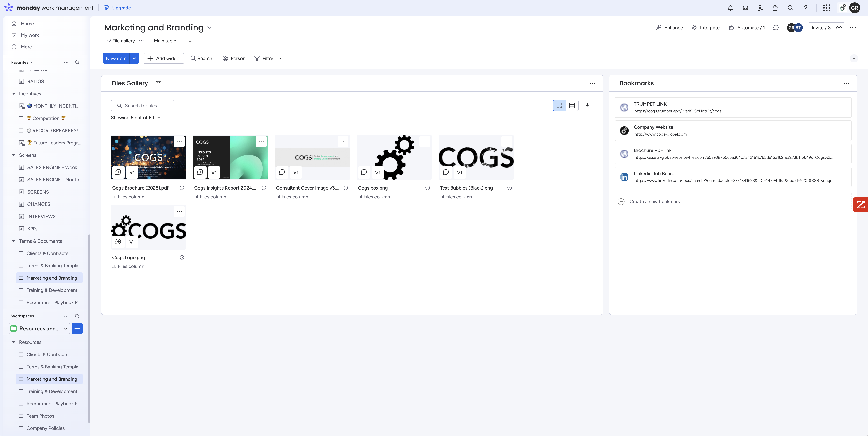Copy board link icon next to Invite

click(839, 28)
